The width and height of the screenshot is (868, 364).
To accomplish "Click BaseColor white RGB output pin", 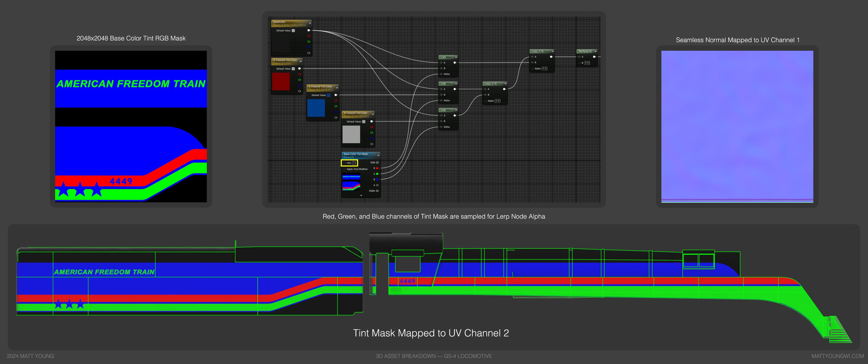I will (309, 30).
